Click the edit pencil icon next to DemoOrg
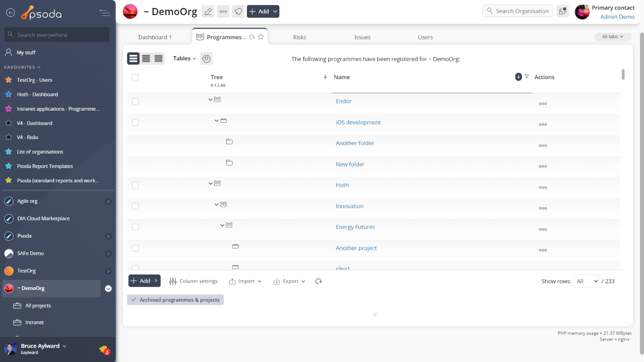This screenshot has height=362, width=644. click(x=208, y=12)
